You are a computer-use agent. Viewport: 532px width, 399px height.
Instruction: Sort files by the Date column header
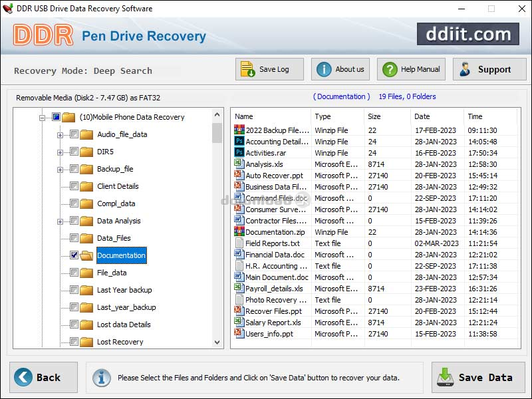[x=422, y=116]
